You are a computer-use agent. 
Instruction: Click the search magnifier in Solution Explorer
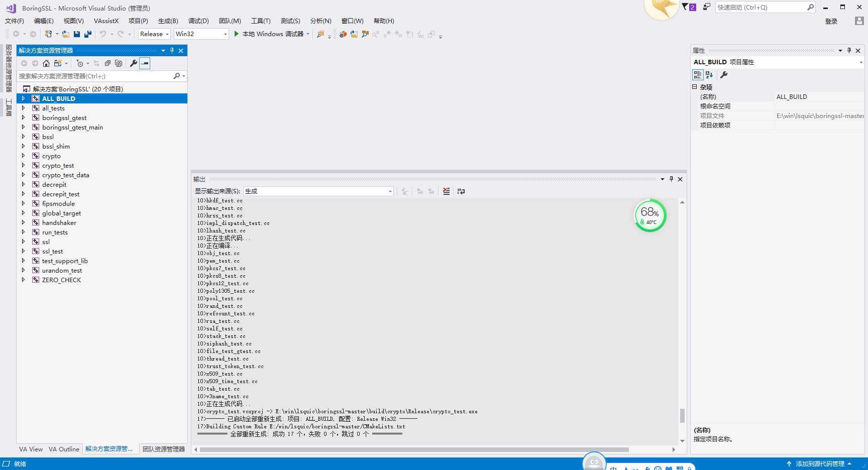coord(176,76)
